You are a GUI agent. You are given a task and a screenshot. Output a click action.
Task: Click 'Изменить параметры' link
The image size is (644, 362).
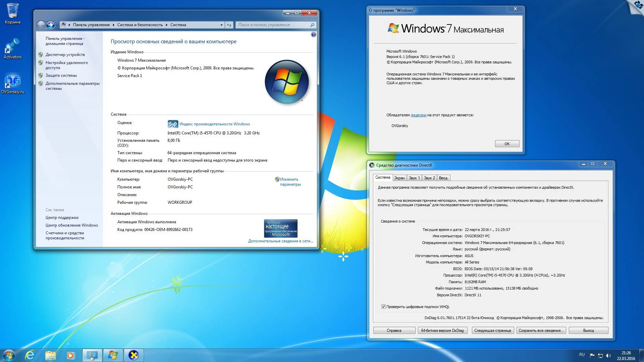(290, 182)
